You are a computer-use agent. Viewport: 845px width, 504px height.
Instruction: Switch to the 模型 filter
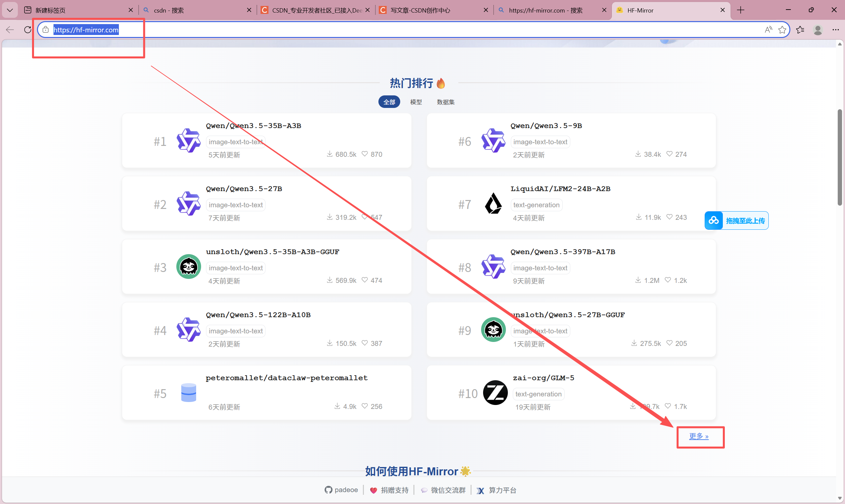416,102
